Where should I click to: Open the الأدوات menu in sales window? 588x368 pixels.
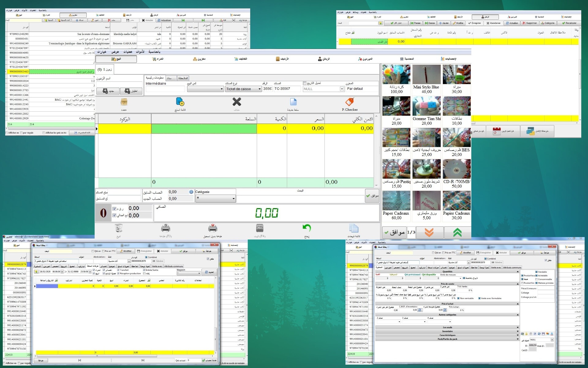pyautogui.click(x=140, y=52)
